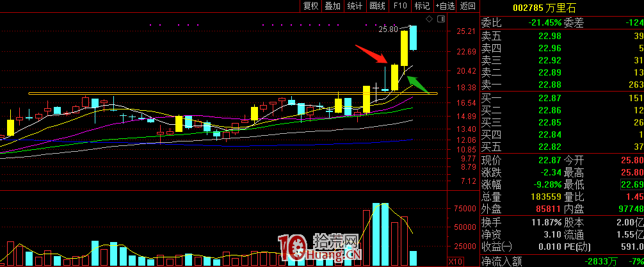Click the boxed 最低 value 22.69
The height and width of the screenshot is (267, 644).
(632, 185)
